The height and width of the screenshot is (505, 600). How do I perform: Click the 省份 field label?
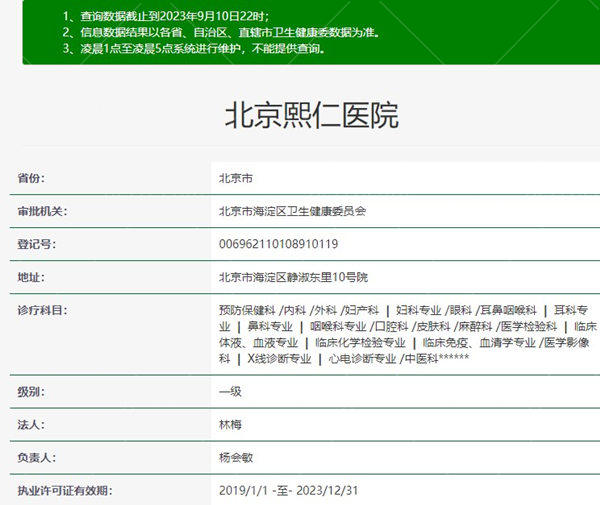[x=31, y=178]
